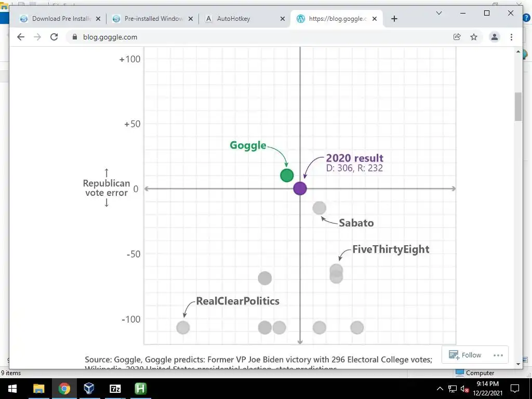Click the RealClearPolitics gray data point

183,327
